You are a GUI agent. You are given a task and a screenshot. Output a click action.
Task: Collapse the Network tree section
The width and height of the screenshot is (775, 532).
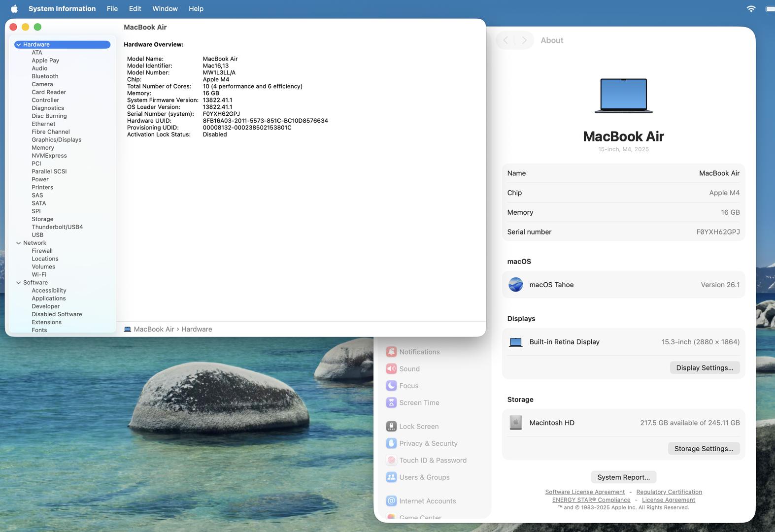point(18,243)
